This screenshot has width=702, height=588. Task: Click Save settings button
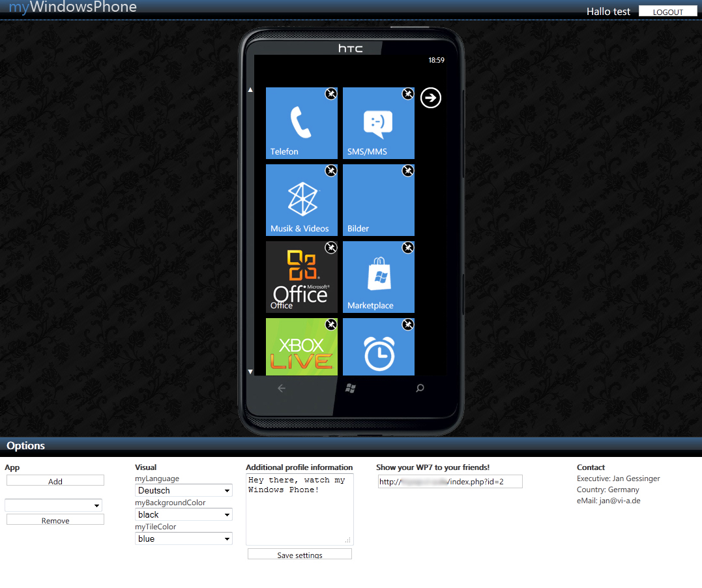300,554
